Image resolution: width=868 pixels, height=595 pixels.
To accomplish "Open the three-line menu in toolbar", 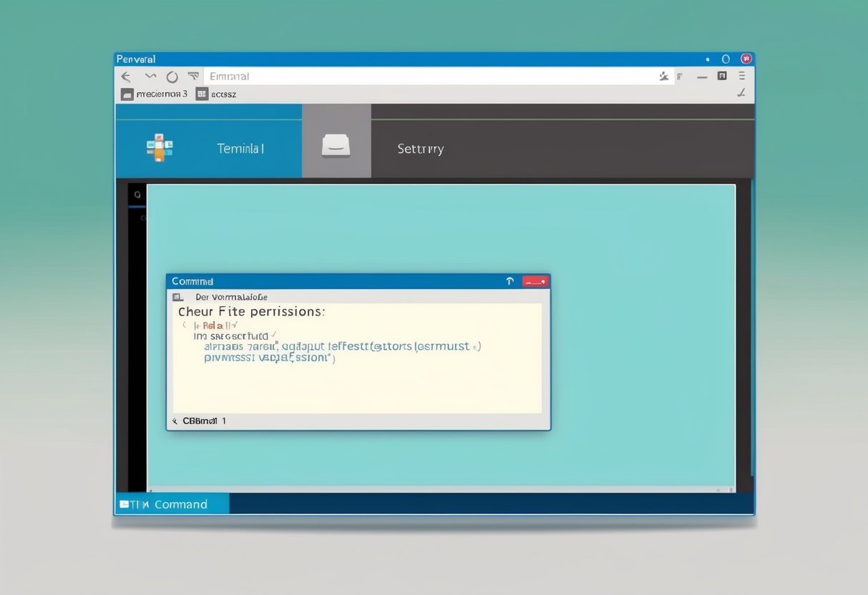I will [743, 76].
